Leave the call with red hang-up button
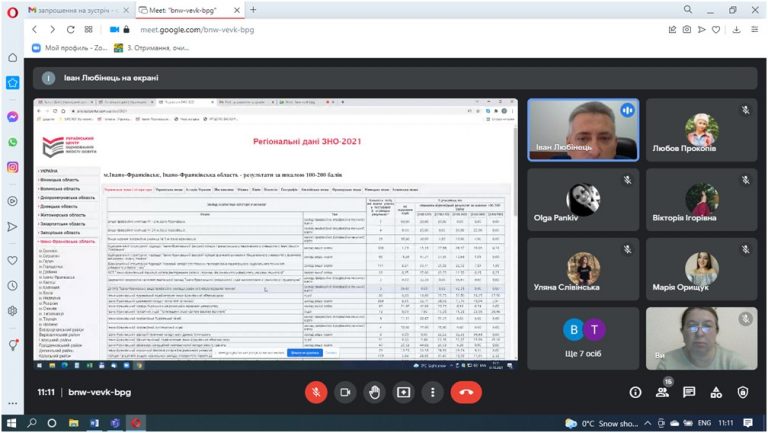The image size is (768, 433). [466, 392]
